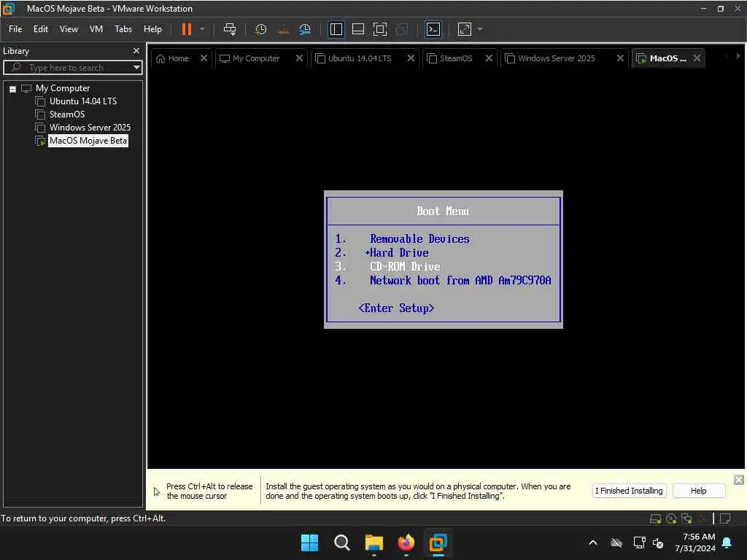
Task: Click the network adapter status icon
Action: (686, 518)
